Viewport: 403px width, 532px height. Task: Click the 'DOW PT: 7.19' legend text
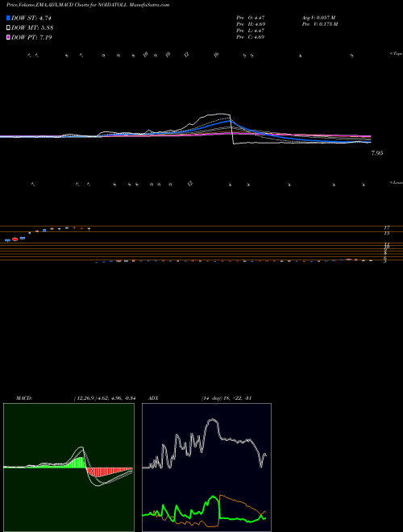[31, 37]
